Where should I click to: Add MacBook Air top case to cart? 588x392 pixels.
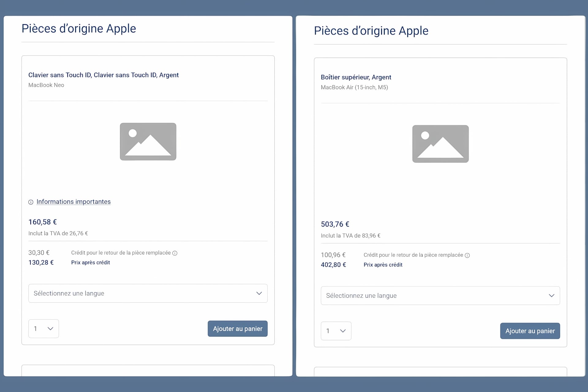pyautogui.click(x=530, y=331)
